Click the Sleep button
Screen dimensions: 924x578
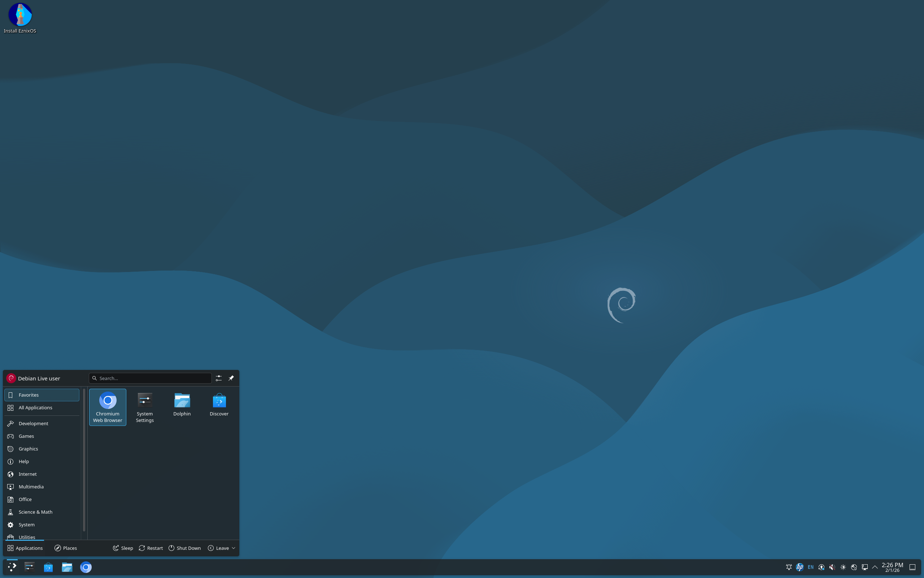point(123,548)
